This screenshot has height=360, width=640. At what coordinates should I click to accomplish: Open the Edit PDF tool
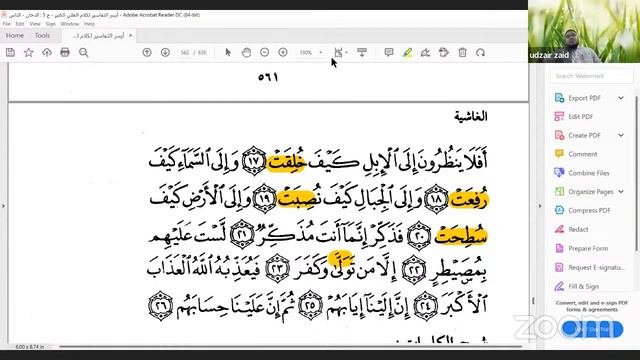click(x=580, y=117)
